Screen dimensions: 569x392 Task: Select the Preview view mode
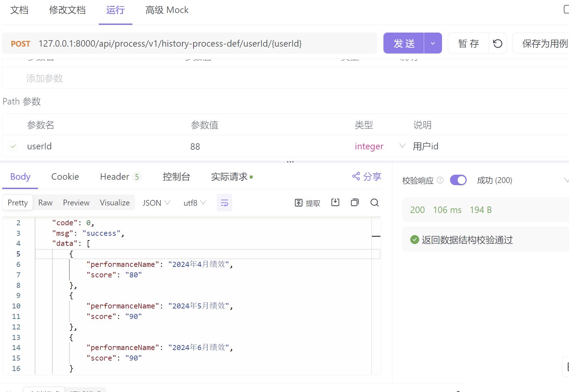(x=76, y=203)
